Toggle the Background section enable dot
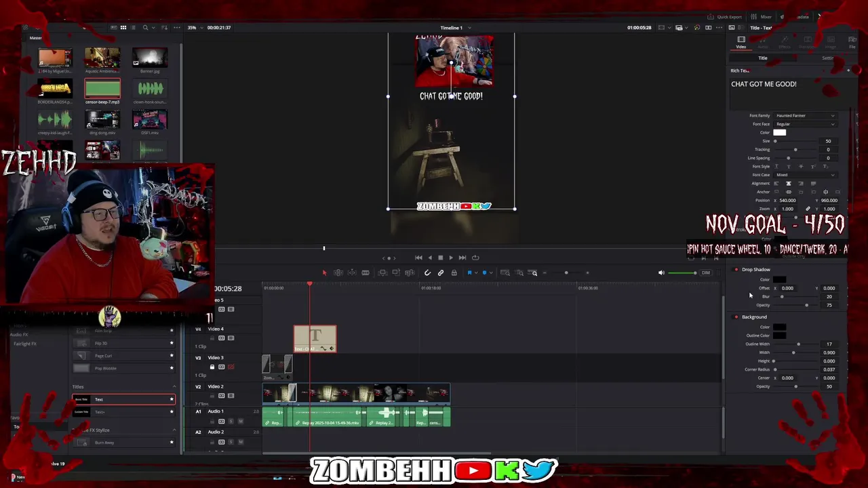 coord(736,317)
